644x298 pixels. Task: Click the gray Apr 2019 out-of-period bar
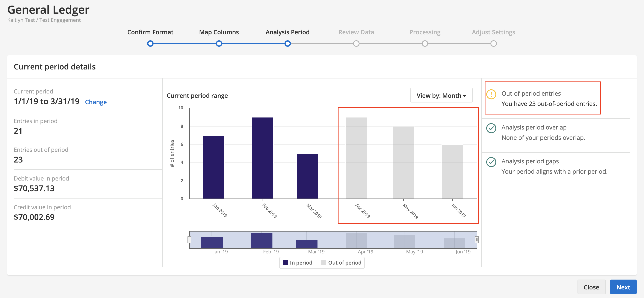point(356,158)
